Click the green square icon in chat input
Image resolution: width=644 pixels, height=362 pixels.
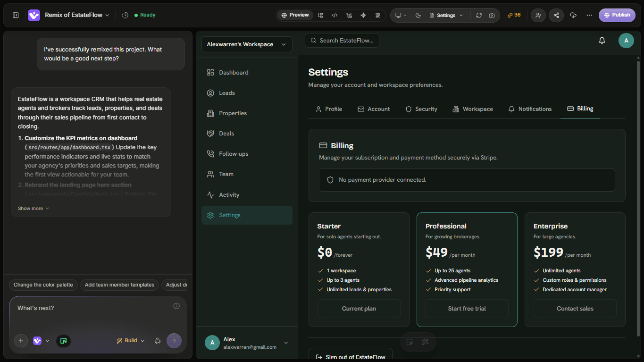[x=64, y=341]
